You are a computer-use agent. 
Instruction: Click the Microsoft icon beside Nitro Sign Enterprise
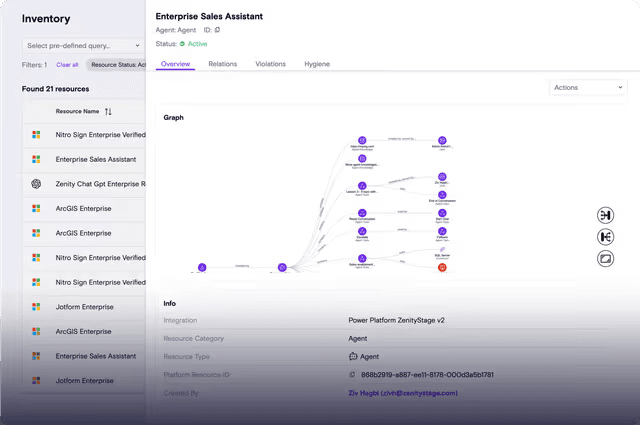pos(35,134)
